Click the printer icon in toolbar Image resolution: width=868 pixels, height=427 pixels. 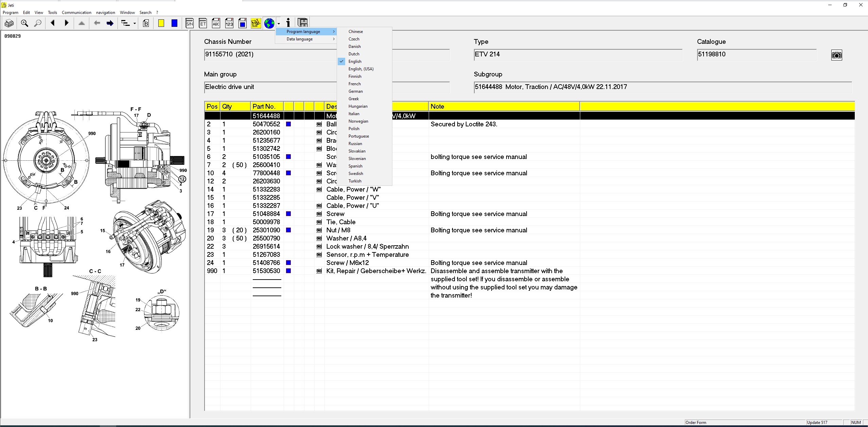click(x=10, y=23)
